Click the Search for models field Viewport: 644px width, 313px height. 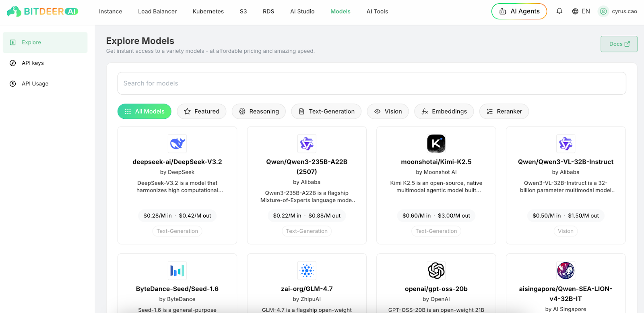pos(372,83)
